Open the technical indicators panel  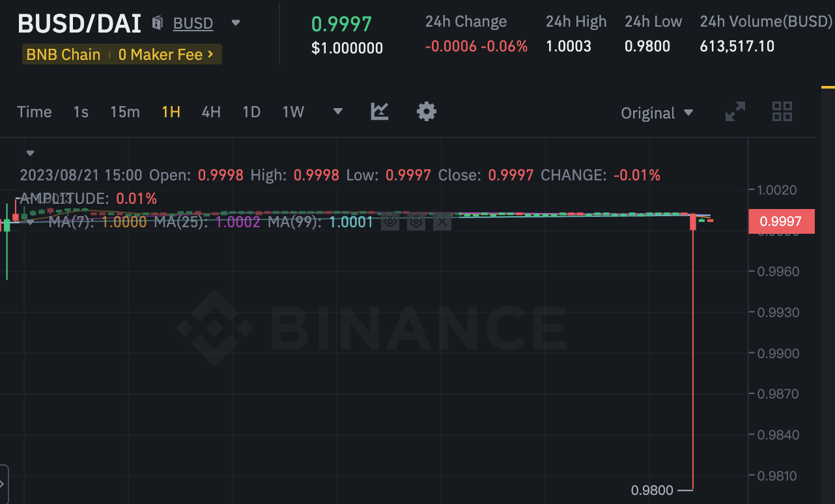pyautogui.click(x=380, y=111)
